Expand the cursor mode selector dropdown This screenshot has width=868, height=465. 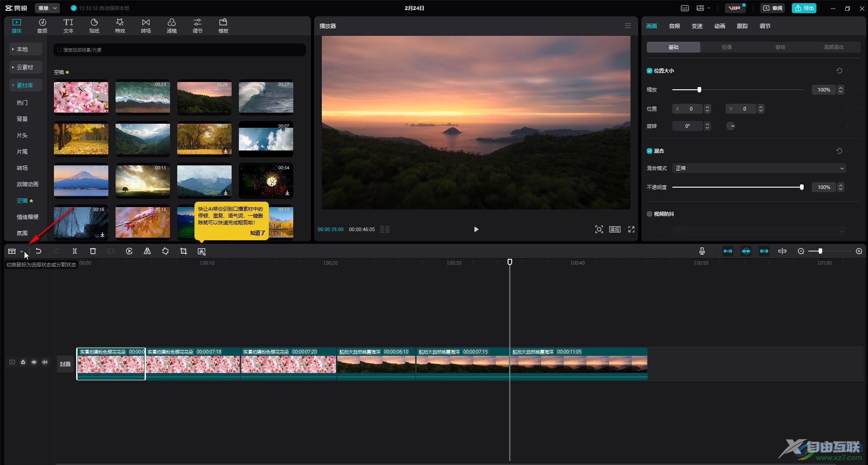click(x=21, y=252)
